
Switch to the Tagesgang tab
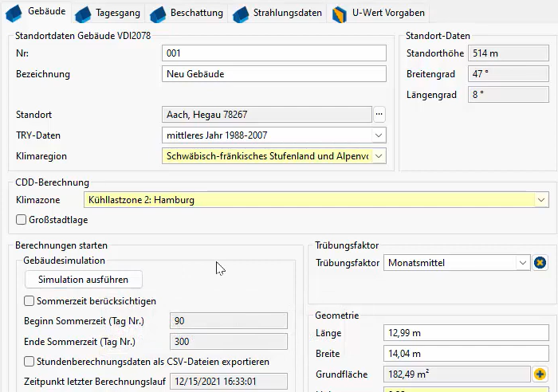[x=108, y=14]
